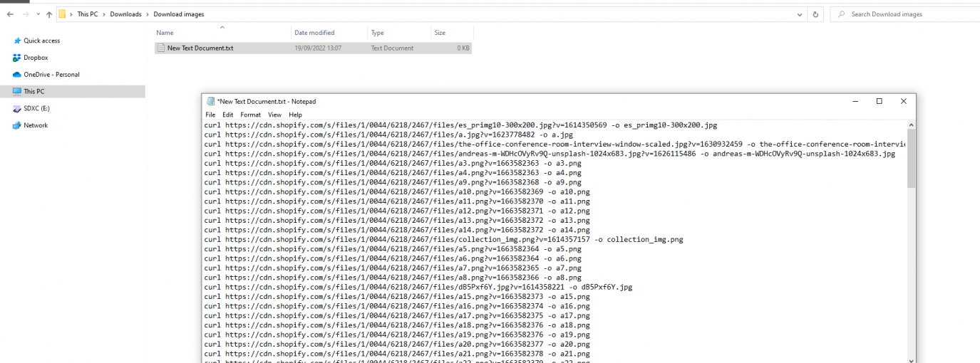The image size is (980, 363).
Task: Open Network in navigation pane
Action: coord(36,125)
